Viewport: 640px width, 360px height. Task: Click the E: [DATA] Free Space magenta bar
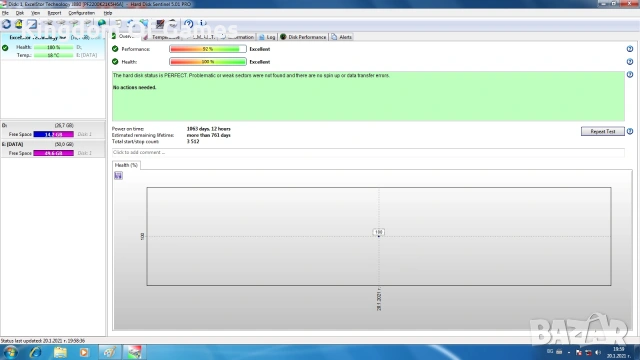[53, 153]
